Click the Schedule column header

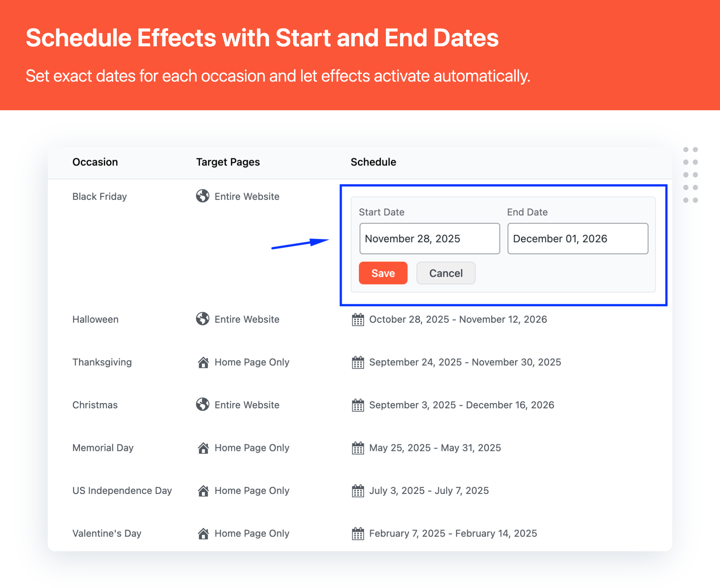coord(373,162)
